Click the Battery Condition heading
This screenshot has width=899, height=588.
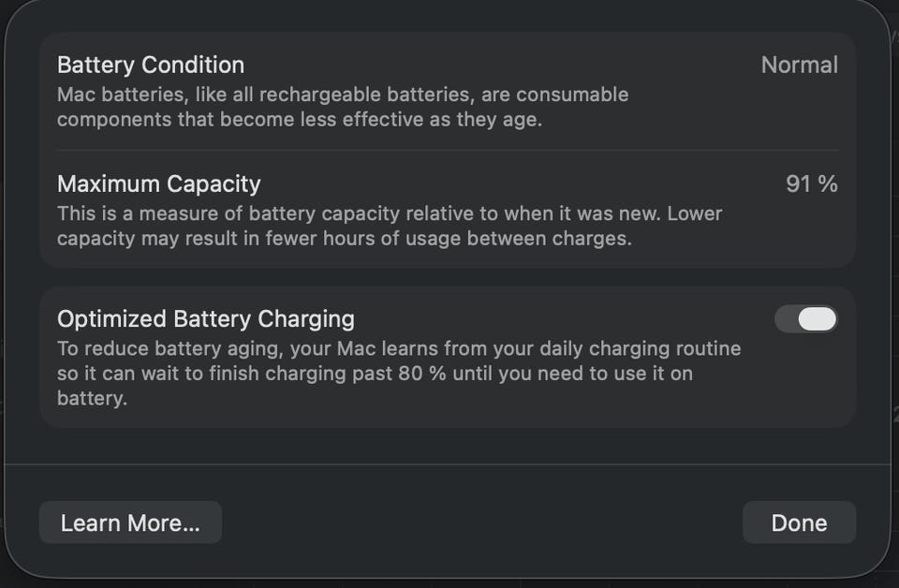(151, 65)
